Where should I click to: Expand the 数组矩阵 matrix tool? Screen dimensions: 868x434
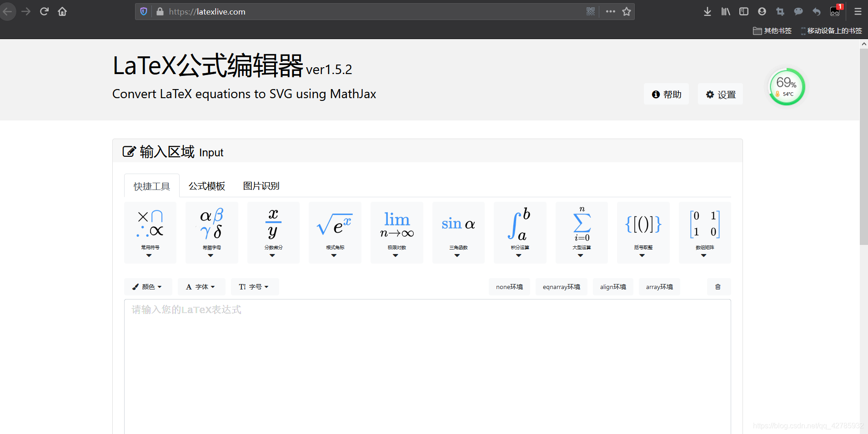(x=705, y=232)
